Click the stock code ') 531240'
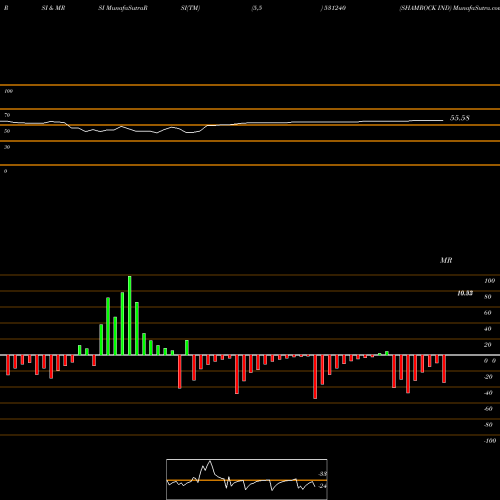The width and height of the screenshot is (500, 500). (x=333, y=8)
